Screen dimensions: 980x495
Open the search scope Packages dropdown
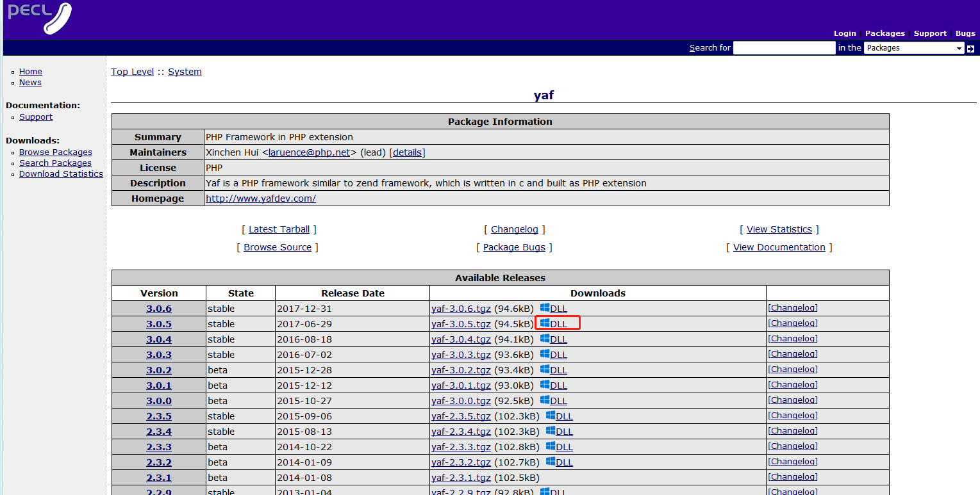point(914,48)
